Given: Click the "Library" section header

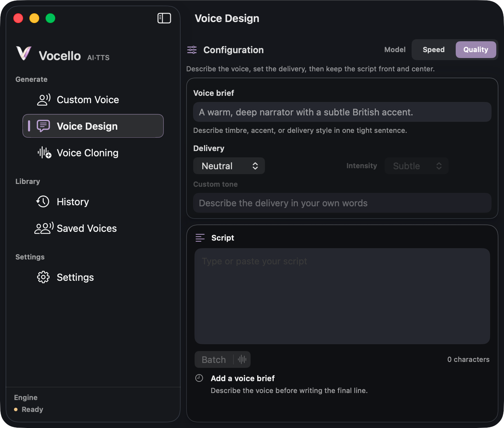Looking at the screenshot, I should click(28, 181).
